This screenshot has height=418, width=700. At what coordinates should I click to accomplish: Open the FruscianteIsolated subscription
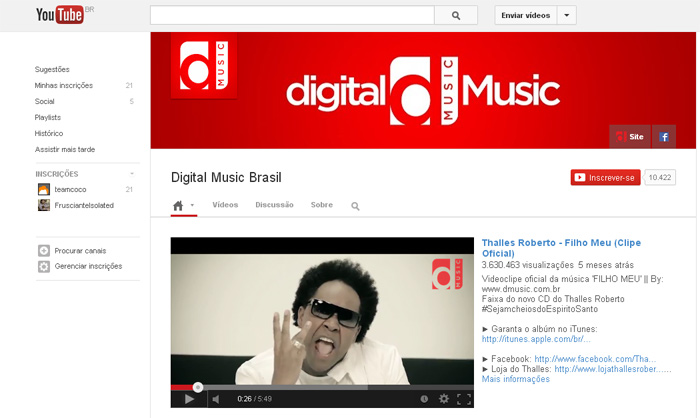click(84, 205)
